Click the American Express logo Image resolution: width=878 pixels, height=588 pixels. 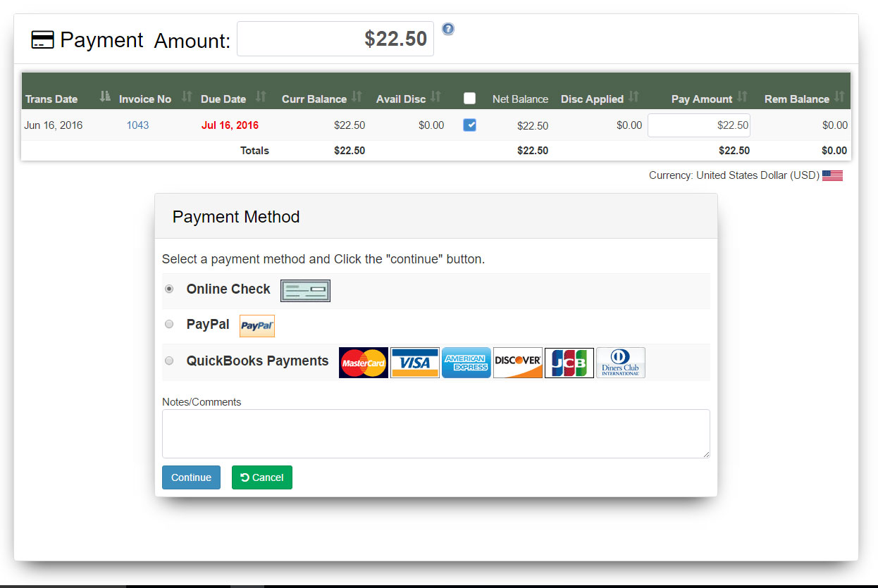point(466,362)
